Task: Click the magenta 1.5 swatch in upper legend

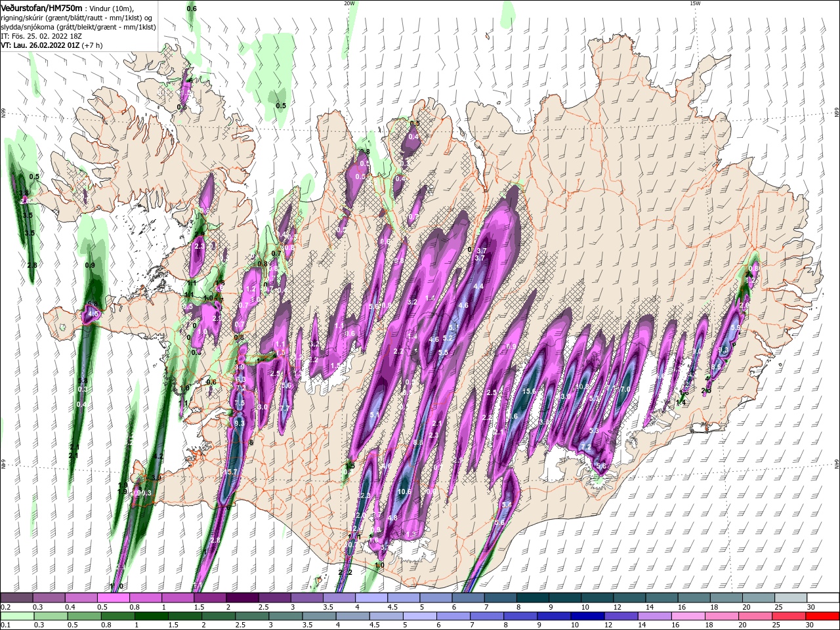Action: pos(210,598)
